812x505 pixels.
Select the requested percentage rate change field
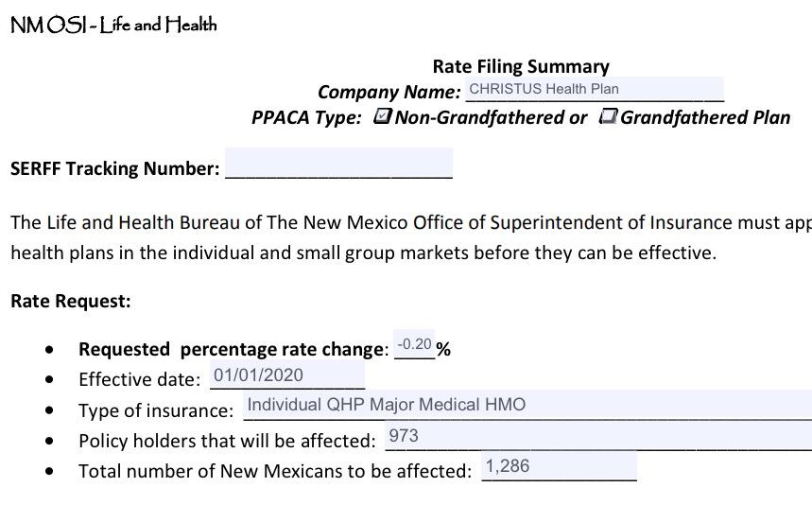click(414, 345)
